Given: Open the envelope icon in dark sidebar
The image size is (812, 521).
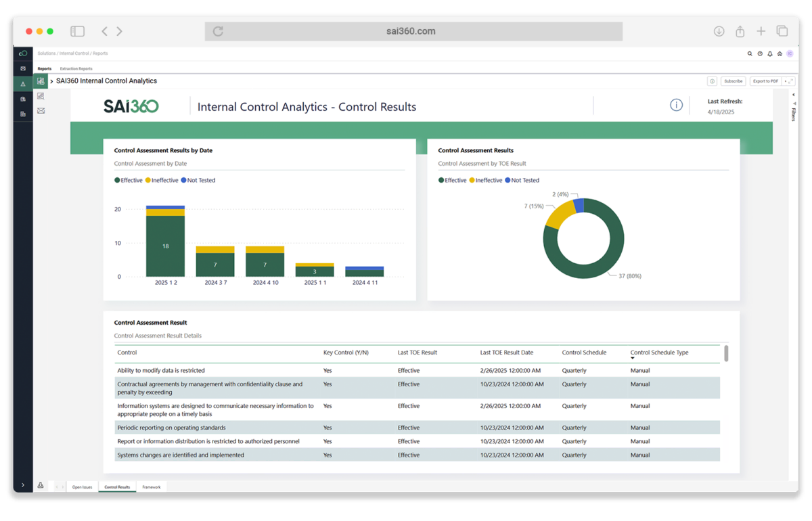Looking at the screenshot, I should pos(23,68).
